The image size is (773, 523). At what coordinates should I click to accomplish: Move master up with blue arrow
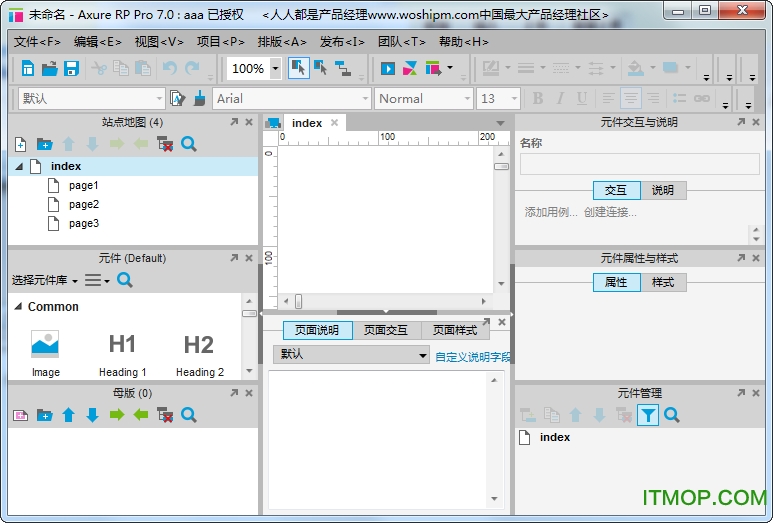click(69, 415)
